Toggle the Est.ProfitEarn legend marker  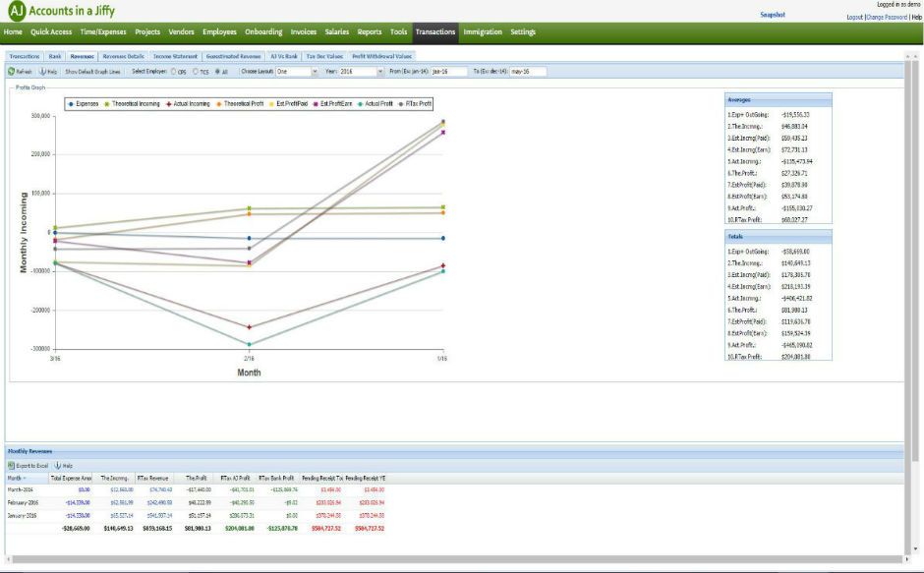pyautogui.click(x=316, y=104)
